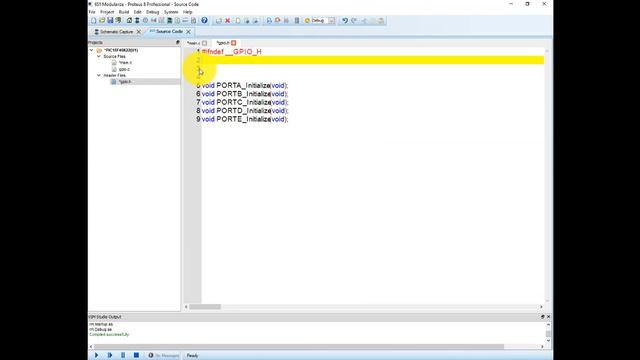This screenshot has height=360, width=640.
Task: Open Schematic Capture via its toolbar icon
Action: 137,20
